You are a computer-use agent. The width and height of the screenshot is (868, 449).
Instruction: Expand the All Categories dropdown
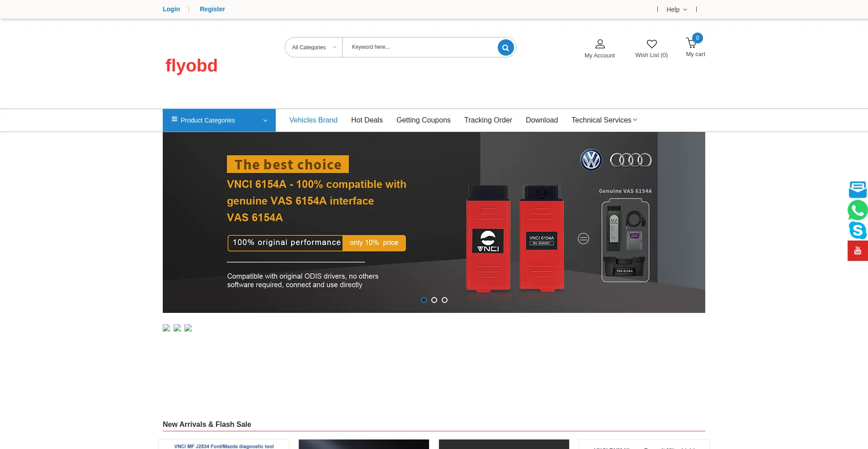314,47
